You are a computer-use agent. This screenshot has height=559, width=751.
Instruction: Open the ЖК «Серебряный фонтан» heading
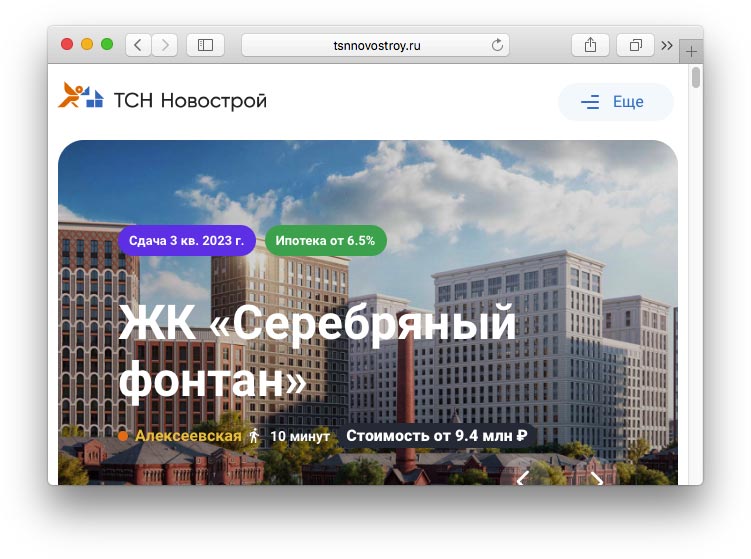317,351
